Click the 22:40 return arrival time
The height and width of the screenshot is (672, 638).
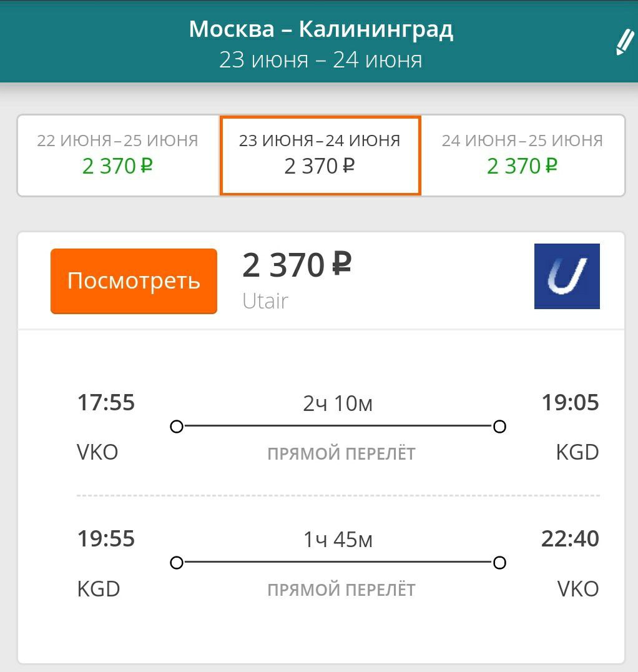[x=570, y=538]
